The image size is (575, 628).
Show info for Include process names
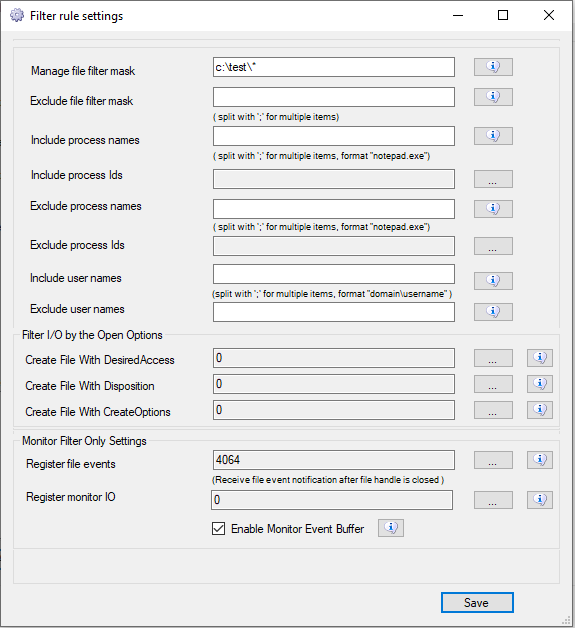tap(493, 136)
